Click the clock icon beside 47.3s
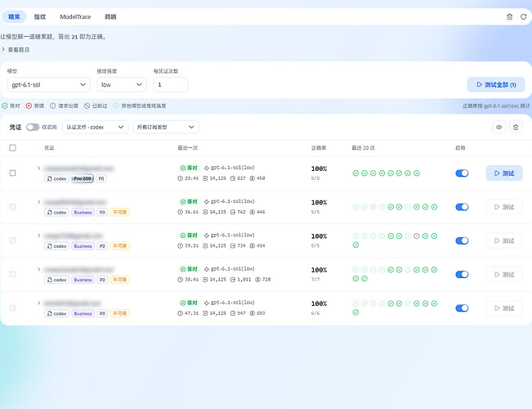Image resolution: width=532 pixels, height=409 pixels. click(x=180, y=313)
